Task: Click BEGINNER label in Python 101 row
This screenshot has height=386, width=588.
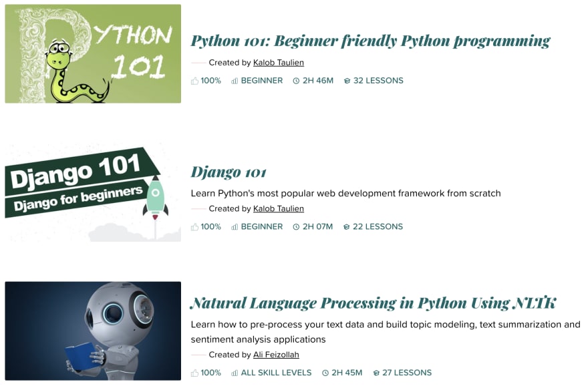Action: point(262,81)
